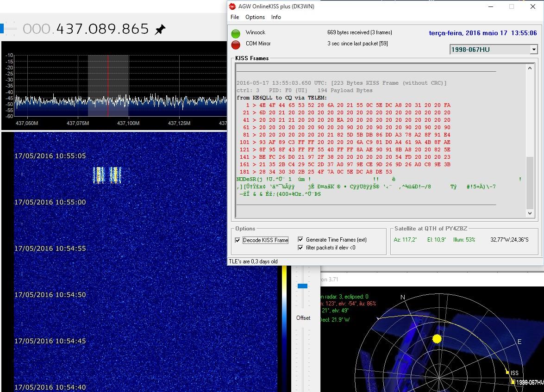Select the 1998-067HU satellite marker on radar
Screen dimensions: 544x392
coord(513,382)
